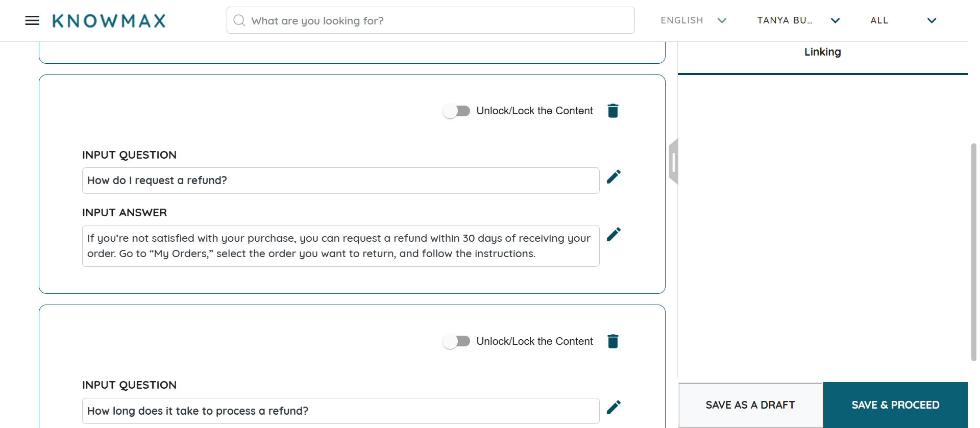The image size is (980, 428).
Task: Select the Linking tab
Action: pyautogui.click(x=822, y=52)
